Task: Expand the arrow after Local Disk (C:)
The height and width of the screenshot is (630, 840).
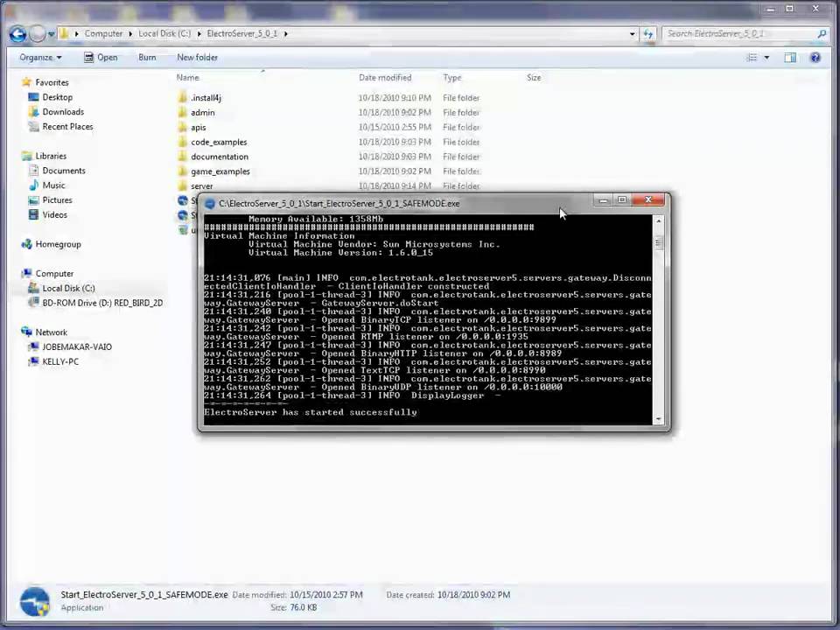Action: pos(199,34)
